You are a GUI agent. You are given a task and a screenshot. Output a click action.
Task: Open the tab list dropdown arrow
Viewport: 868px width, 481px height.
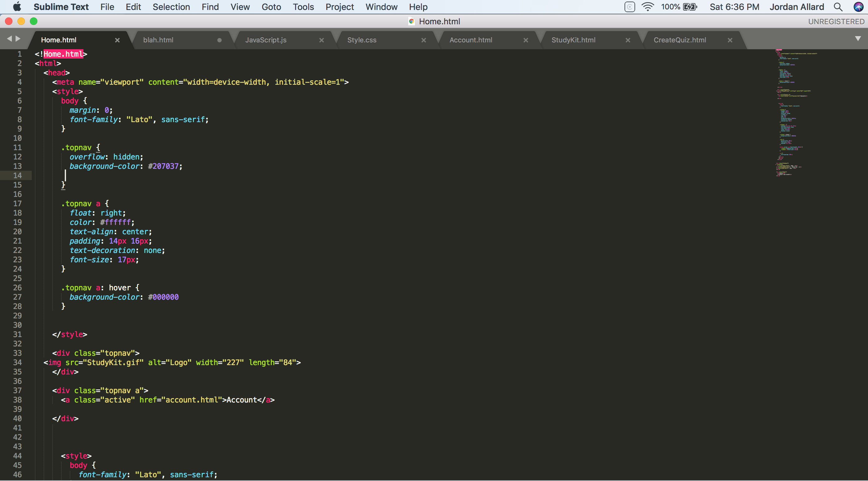pos(858,39)
